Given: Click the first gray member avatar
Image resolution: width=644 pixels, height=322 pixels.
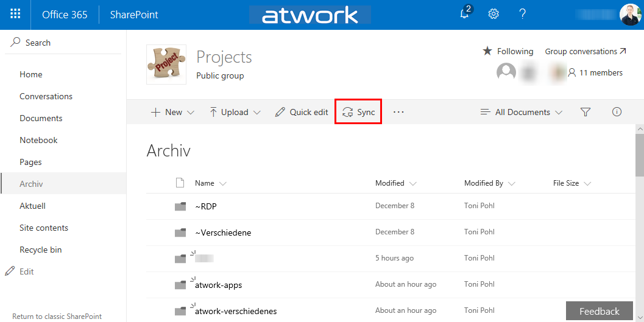Looking at the screenshot, I should click(x=506, y=72).
